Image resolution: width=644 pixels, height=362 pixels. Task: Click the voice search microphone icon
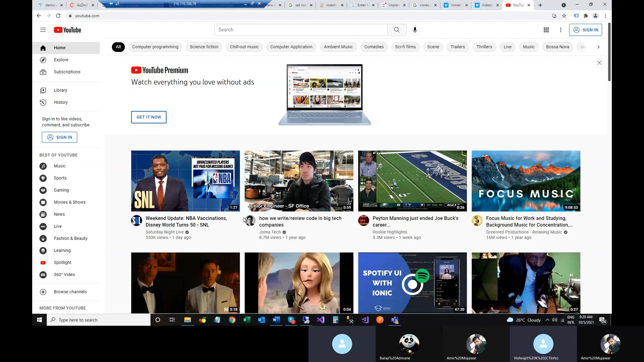[x=415, y=30]
